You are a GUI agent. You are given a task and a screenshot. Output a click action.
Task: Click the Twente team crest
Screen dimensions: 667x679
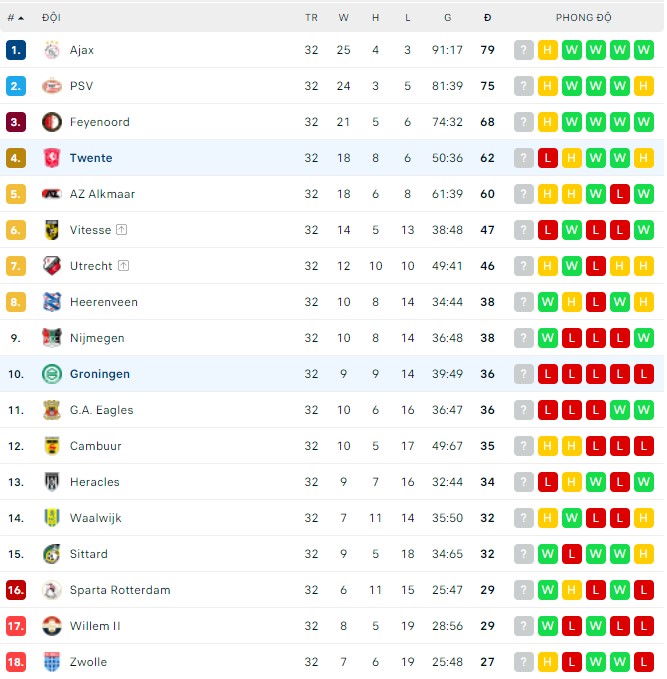[52, 158]
